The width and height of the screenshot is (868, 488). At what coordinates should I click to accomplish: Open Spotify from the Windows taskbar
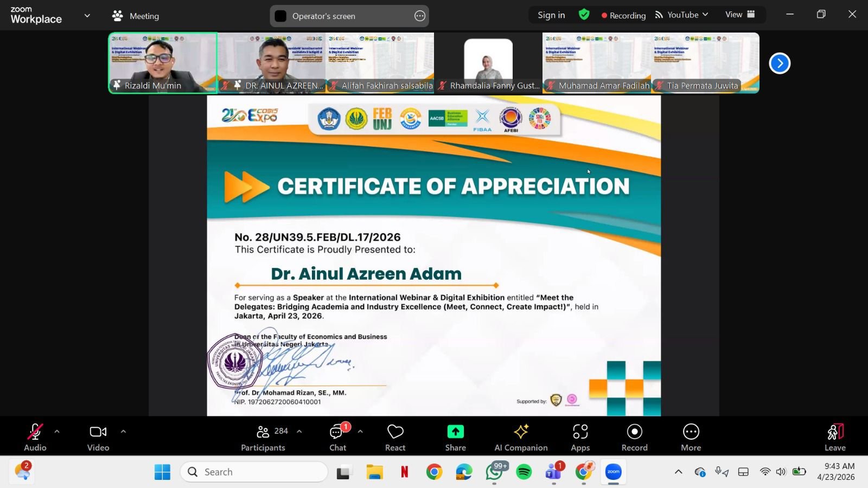pos(524,472)
